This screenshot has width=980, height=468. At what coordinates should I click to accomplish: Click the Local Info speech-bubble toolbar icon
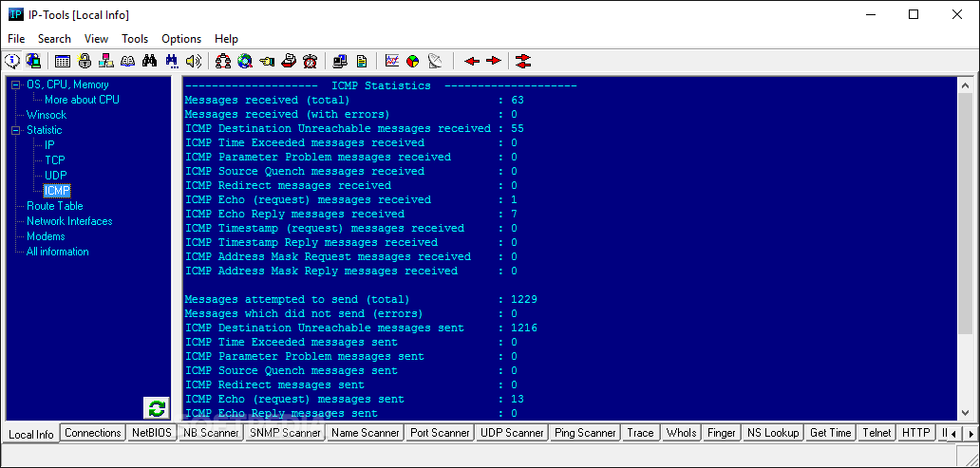pos(12,61)
